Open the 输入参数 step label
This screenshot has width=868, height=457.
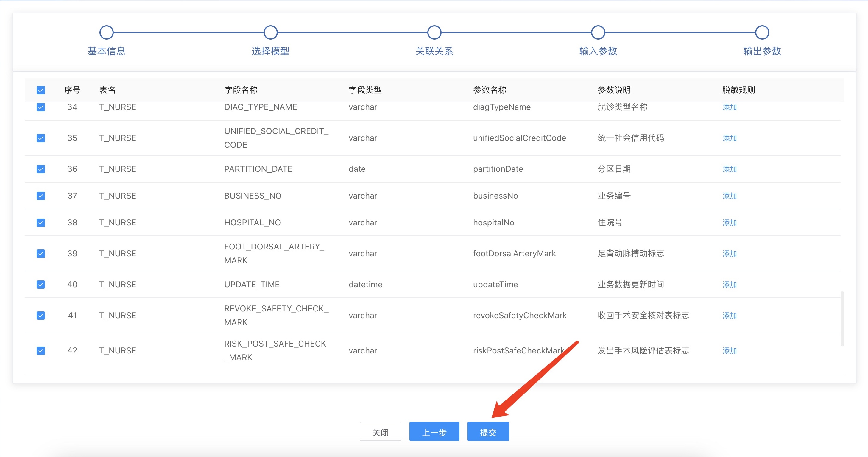[598, 51]
